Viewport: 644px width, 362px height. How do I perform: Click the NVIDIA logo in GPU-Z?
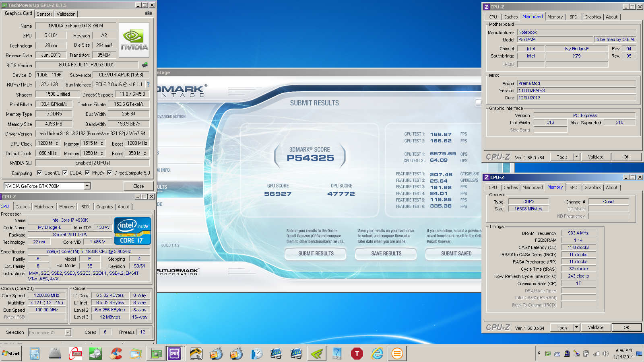(x=134, y=40)
